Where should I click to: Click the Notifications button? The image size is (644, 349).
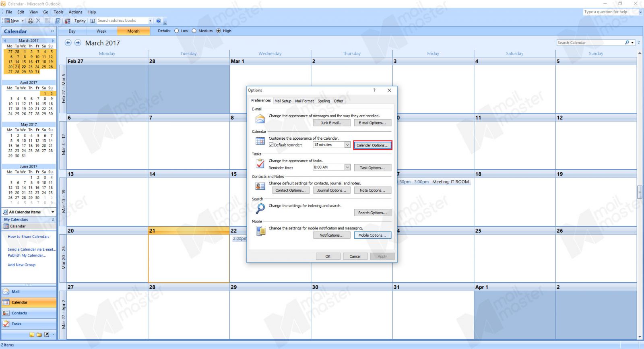332,235
